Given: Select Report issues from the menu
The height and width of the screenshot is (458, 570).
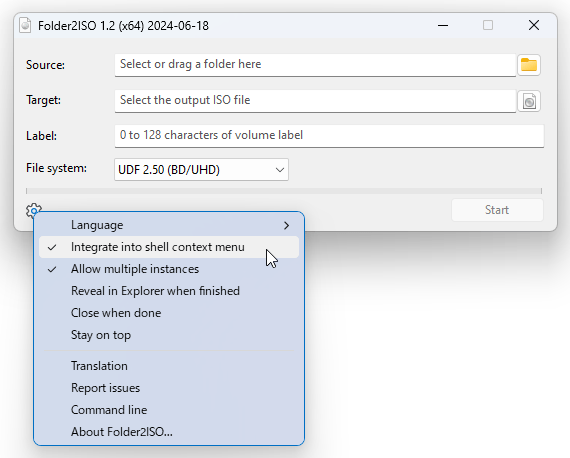Looking at the screenshot, I should click(x=169, y=388).
